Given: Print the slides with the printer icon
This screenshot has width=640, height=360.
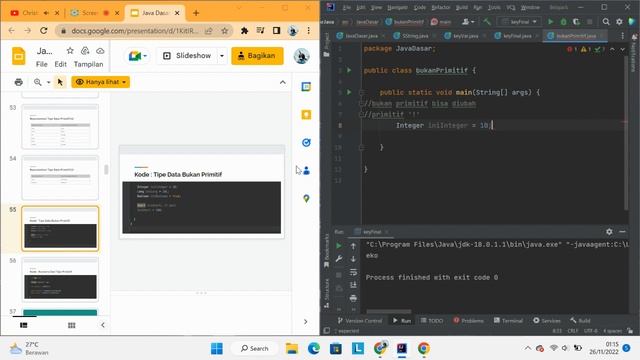Looking at the screenshot, I should [x=18, y=82].
